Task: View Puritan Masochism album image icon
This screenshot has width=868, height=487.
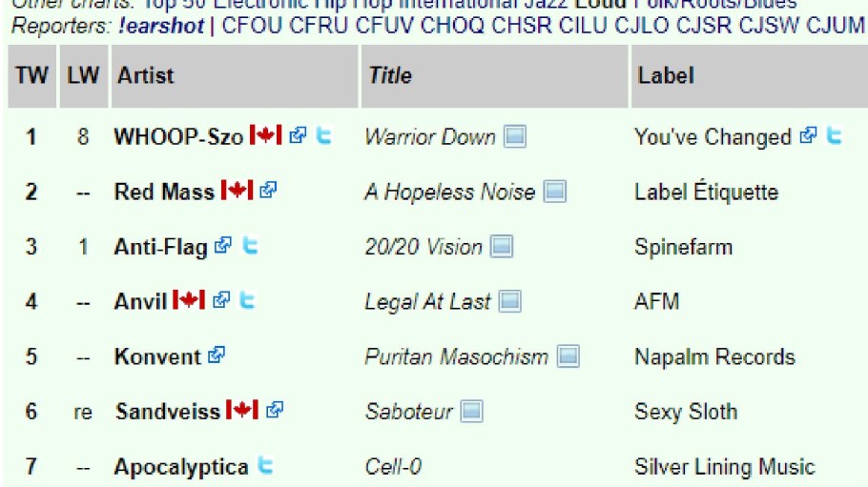Action: pos(568,357)
